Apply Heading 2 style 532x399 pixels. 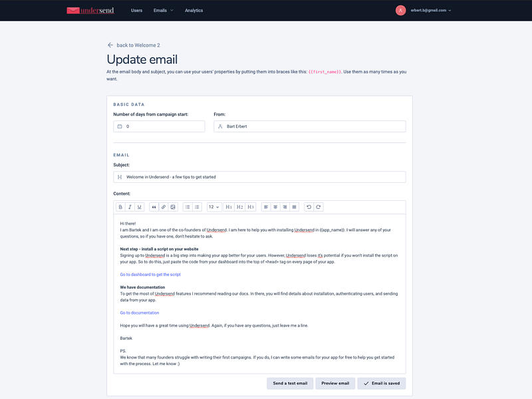(x=240, y=207)
